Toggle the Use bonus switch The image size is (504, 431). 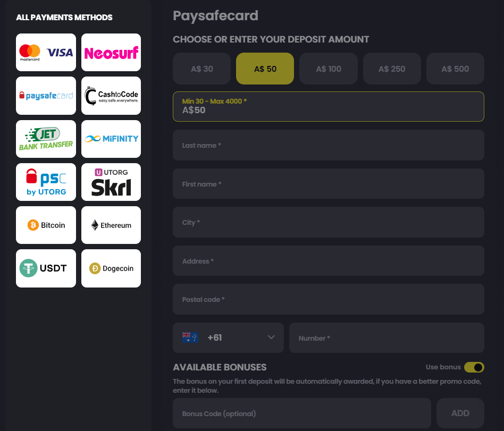(474, 367)
